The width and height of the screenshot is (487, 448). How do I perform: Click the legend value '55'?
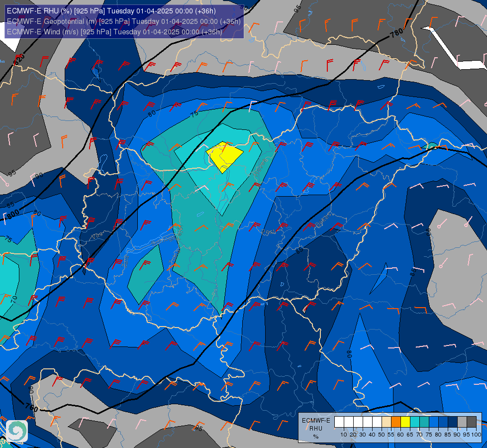[391, 435]
